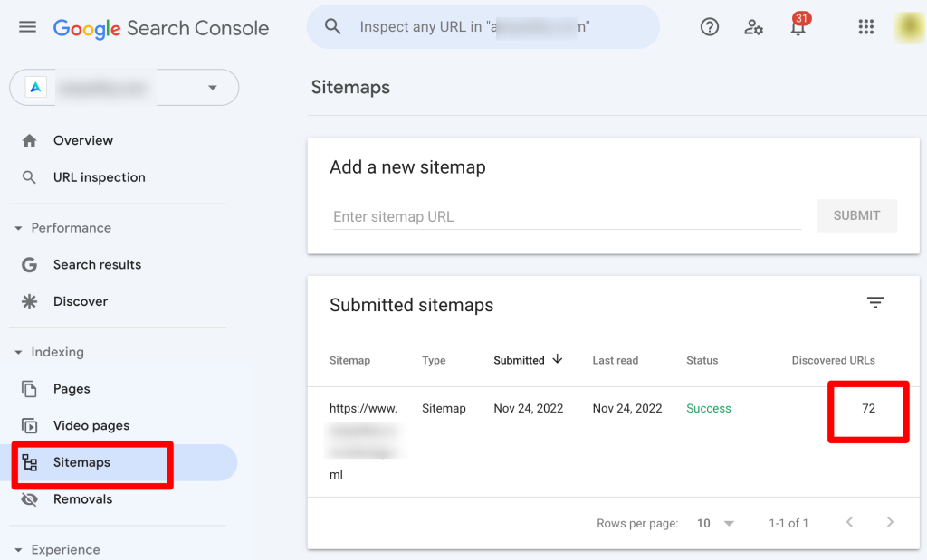Click the Sitemaps tree icon

[29, 462]
